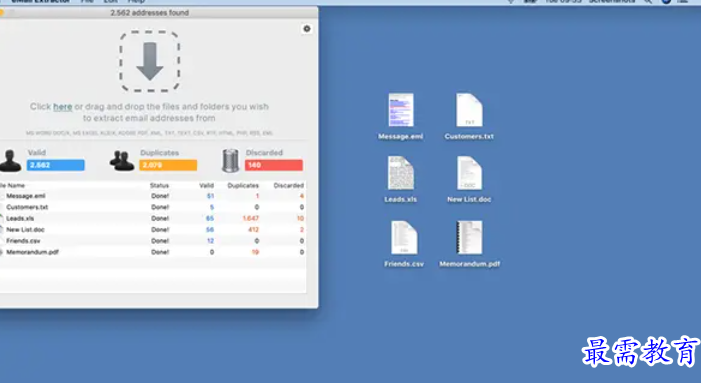This screenshot has height=383, width=706.
Task: Sort by the File Name column header
Action: [x=13, y=185]
